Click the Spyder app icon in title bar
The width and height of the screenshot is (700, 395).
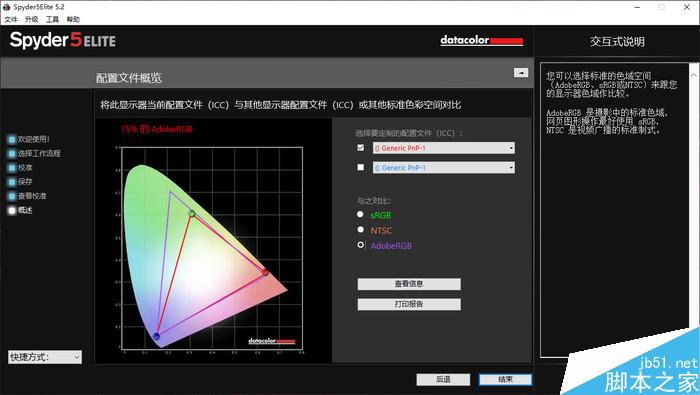[x=7, y=7]
